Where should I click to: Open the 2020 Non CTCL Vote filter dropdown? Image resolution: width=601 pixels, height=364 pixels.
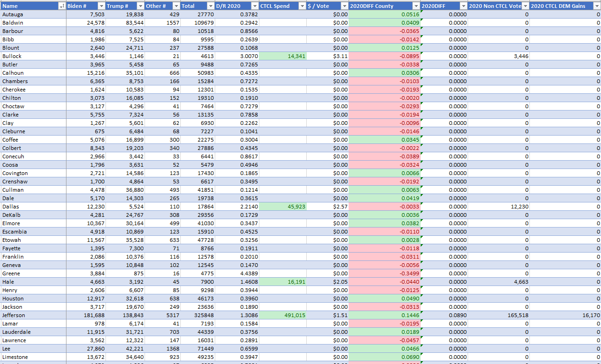point(526,6)
